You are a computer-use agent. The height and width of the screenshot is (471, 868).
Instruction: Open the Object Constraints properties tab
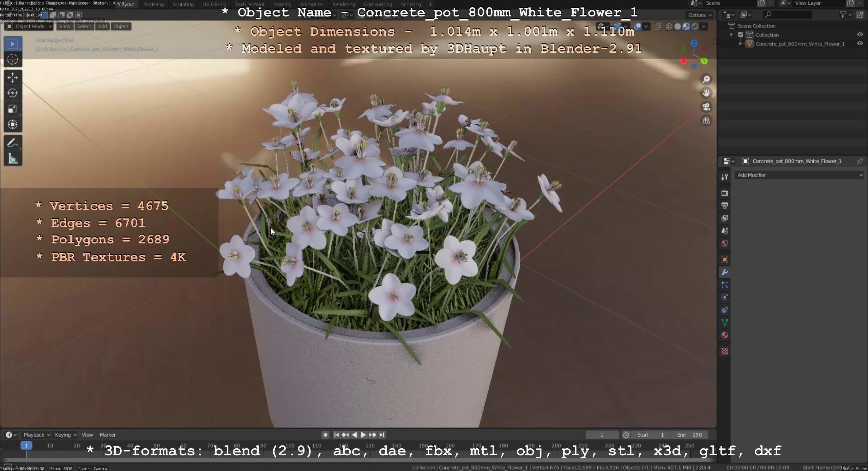coord(725,310)
